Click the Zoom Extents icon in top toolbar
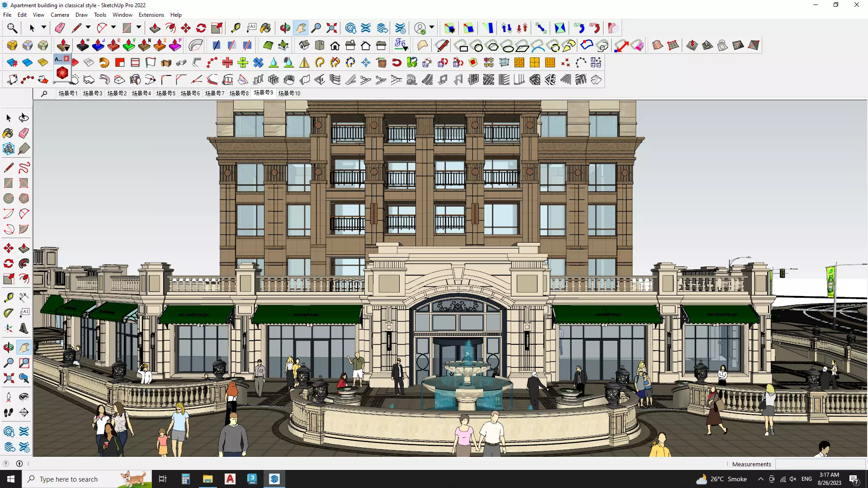This screenshot has width=868, height=488. tap(331, 28)
